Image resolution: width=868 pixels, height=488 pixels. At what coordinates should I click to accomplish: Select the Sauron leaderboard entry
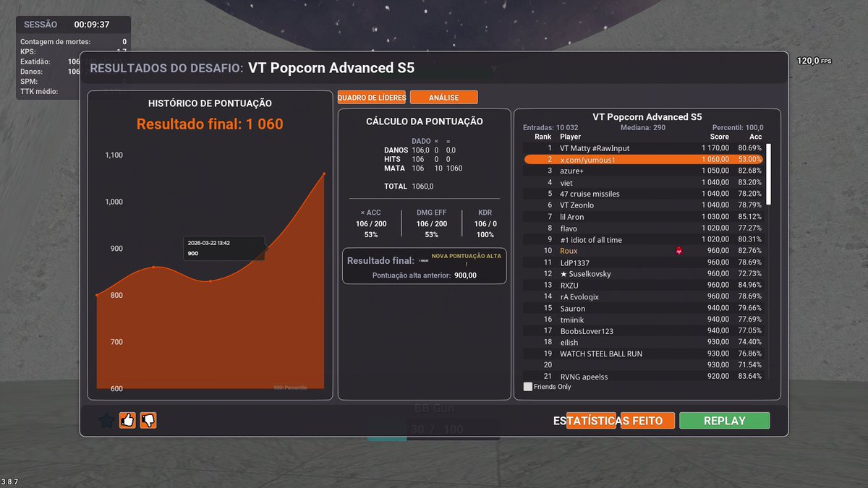(x=642, y=308)
